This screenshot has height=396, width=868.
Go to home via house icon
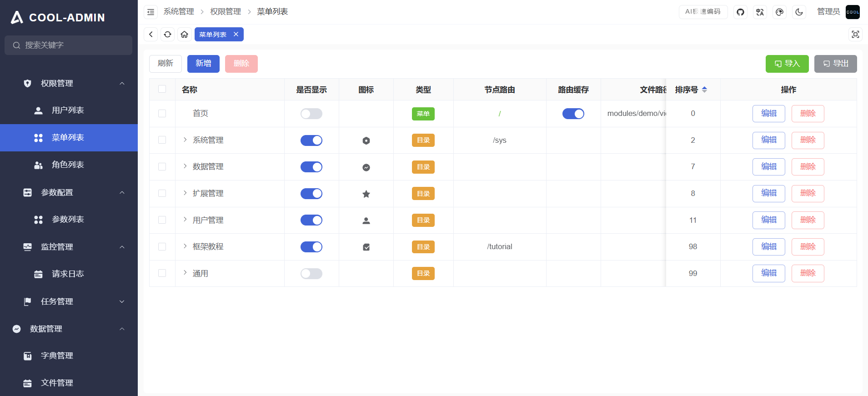tap(184, 35)
